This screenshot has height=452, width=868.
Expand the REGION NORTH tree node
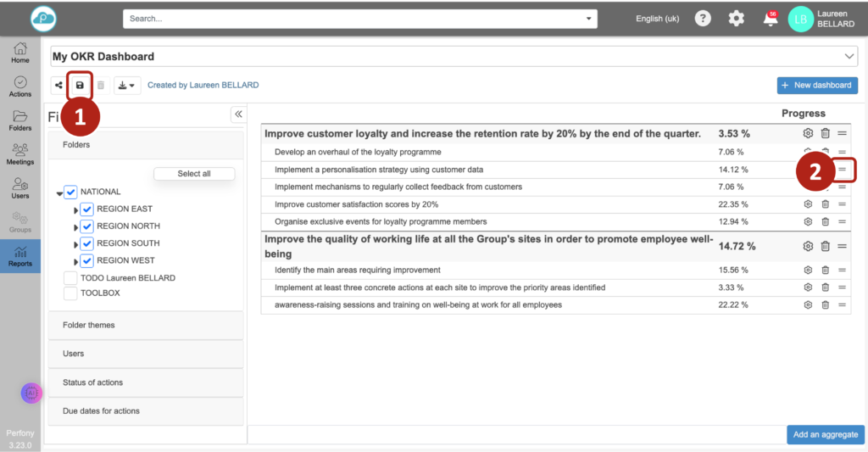(75, 226)
